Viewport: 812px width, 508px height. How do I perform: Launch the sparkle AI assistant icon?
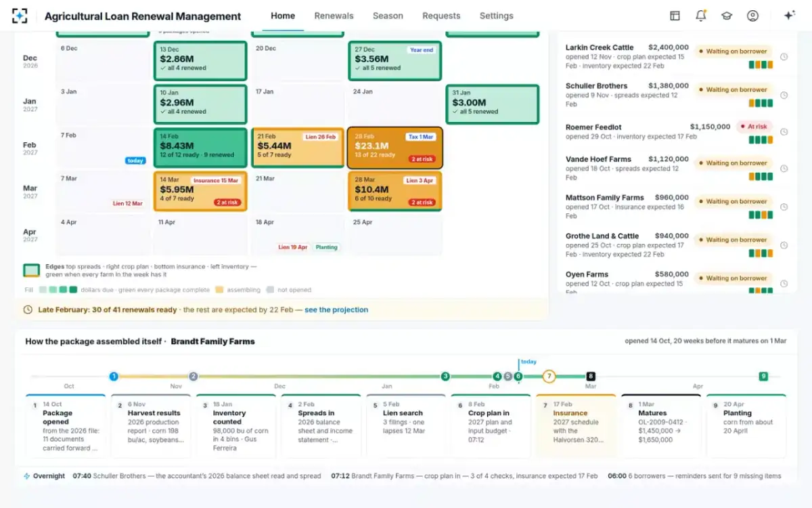(789, 16)
